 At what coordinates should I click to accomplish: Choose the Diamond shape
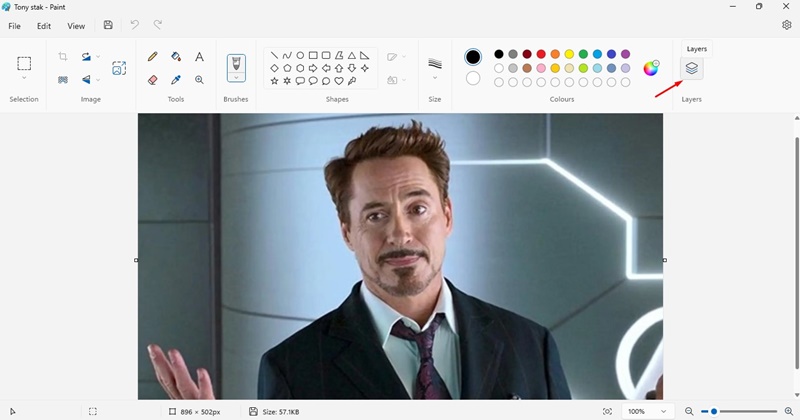pos(274,68)
